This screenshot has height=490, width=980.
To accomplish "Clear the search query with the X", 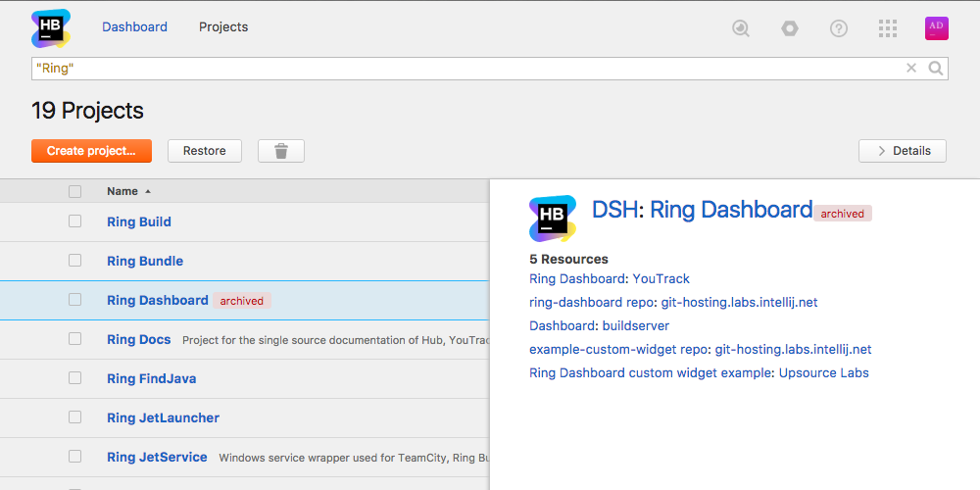I will click(x=911, y=69).
